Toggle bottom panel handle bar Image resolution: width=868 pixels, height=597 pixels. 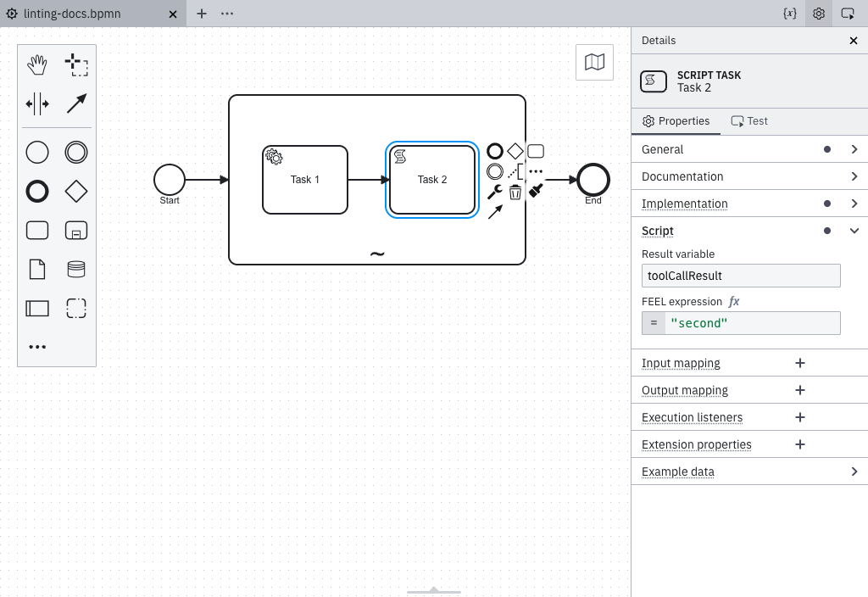434,591
